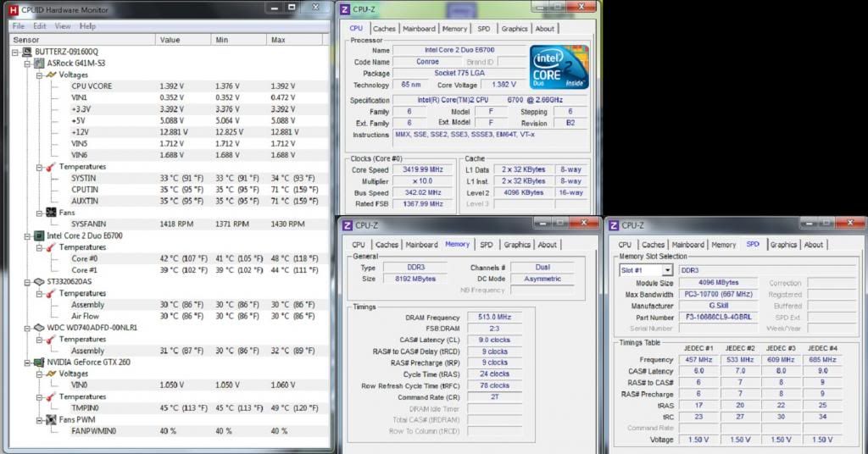Click the Max Bandwidth field PC3-10700
868x454 pixels.
click(x=719, y=294)
